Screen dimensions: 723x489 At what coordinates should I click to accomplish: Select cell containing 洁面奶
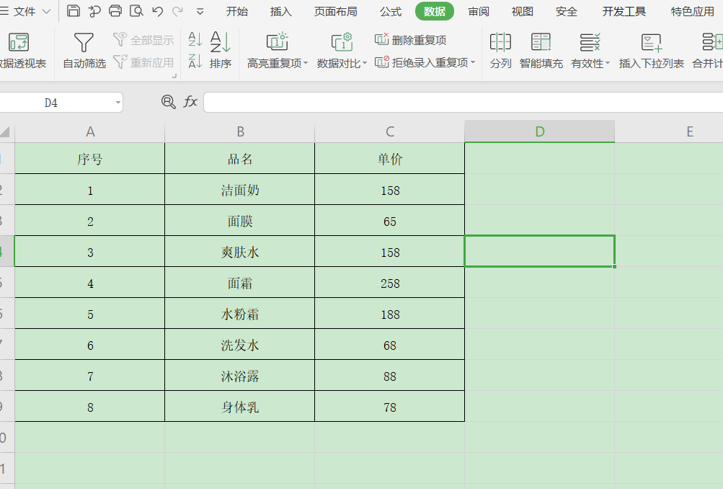click(240, 189)
